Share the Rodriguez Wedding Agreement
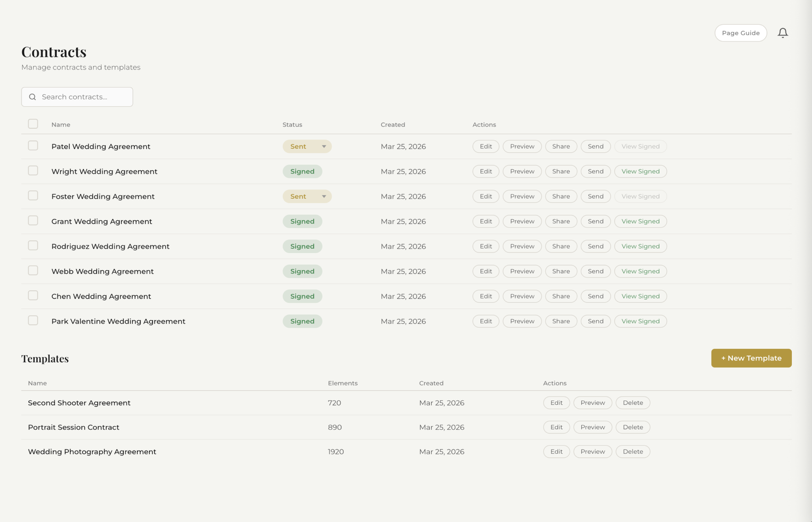This screenshot has height=522, width=812. 561,246
